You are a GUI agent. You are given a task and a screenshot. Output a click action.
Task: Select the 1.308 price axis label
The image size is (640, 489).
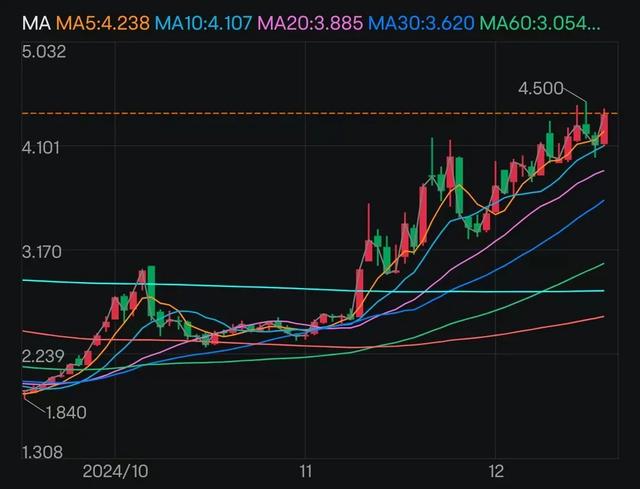point(44,453)
